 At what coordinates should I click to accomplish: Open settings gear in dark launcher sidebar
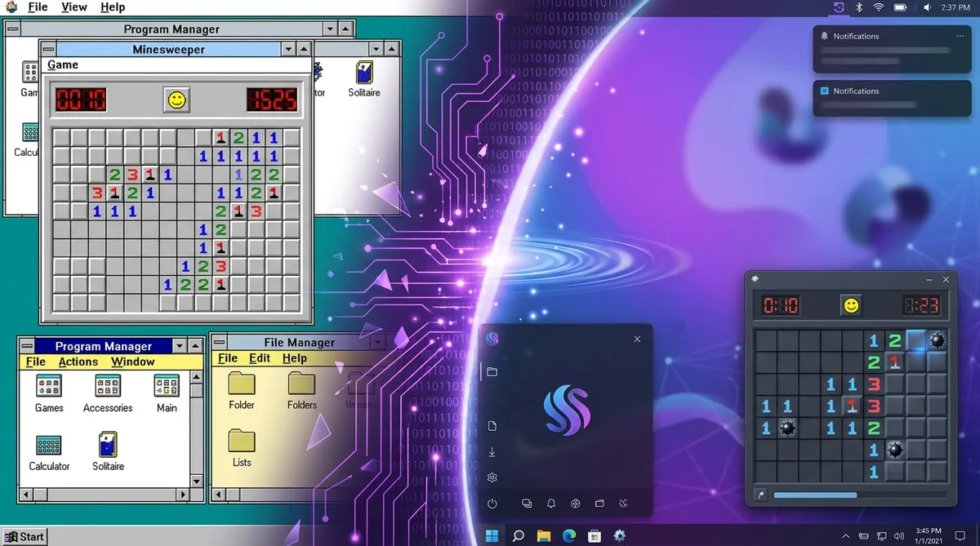492,477
